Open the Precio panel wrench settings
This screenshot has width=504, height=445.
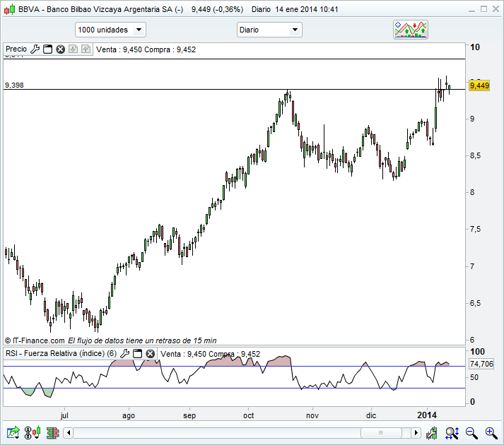[35, 49]
